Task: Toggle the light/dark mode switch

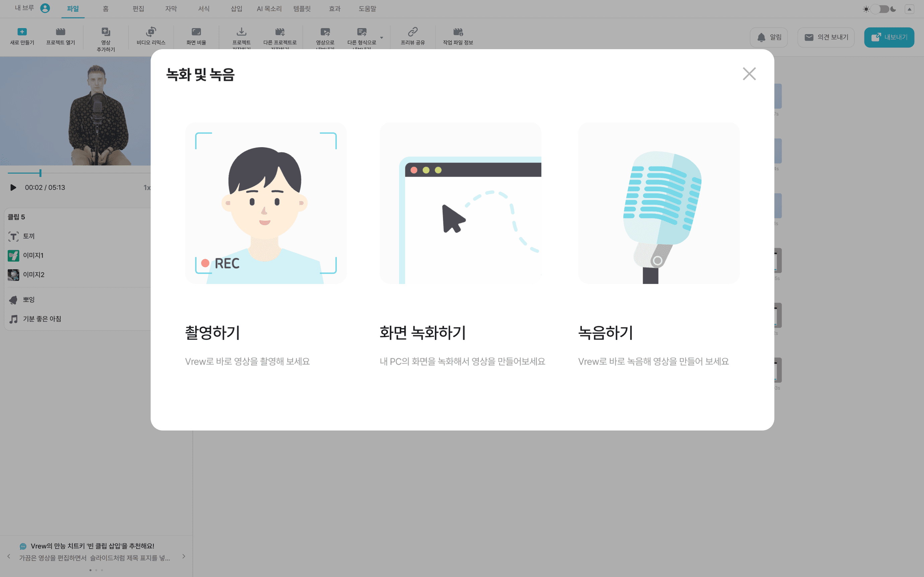Action: coord(879,9)
